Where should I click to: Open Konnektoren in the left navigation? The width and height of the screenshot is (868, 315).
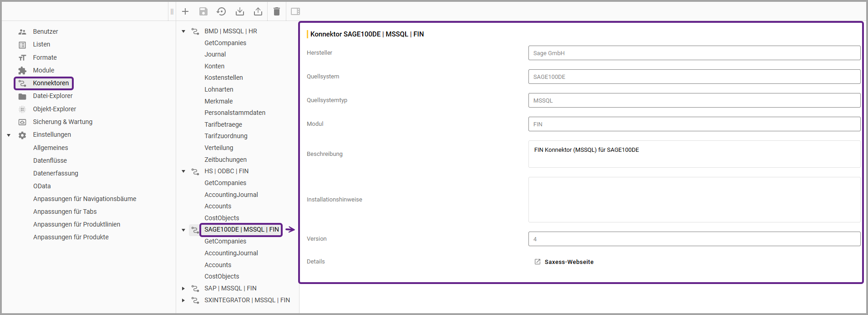coord(51,83)
